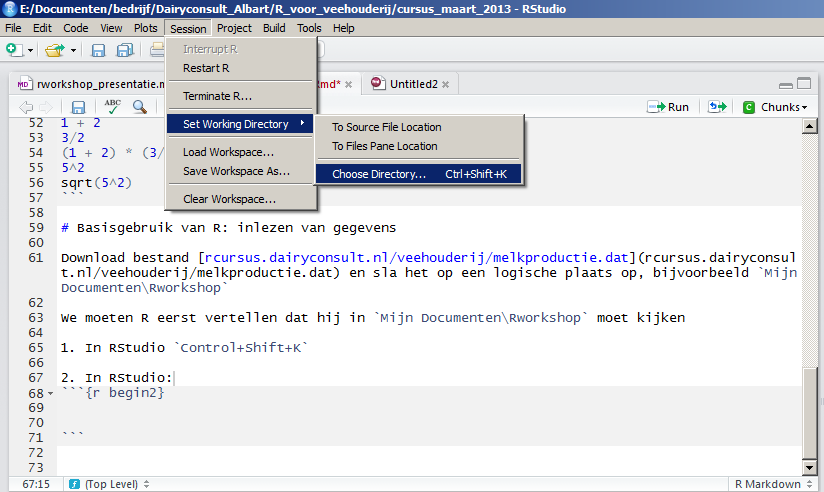Open the R Markdown file type selector
The image size is (824, 492).
(x=773, y=484)
